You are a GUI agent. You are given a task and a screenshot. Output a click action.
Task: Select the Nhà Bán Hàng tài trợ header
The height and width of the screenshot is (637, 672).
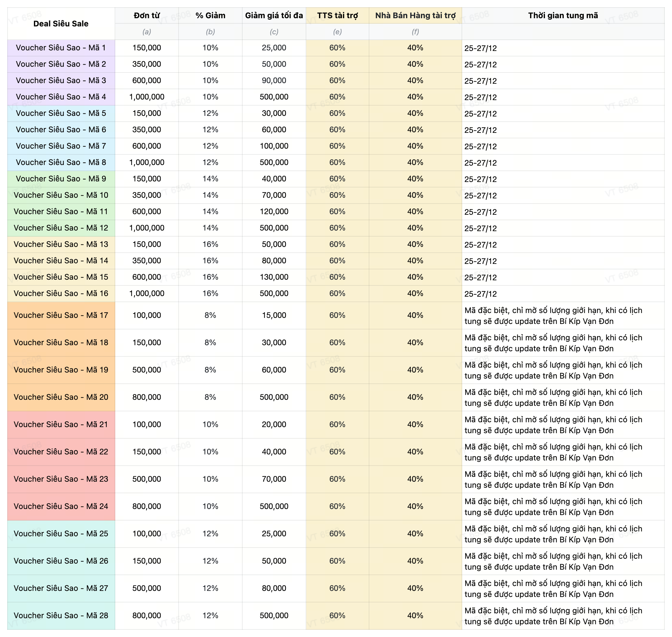click(x=415, y=15)
